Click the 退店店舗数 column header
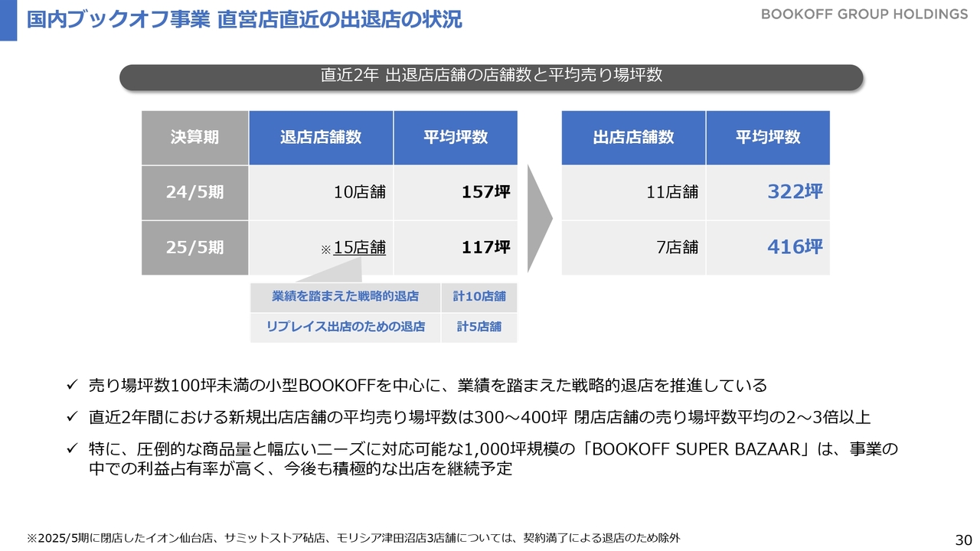This screenshot has height=551, width=980. click(x=321, y=138)
